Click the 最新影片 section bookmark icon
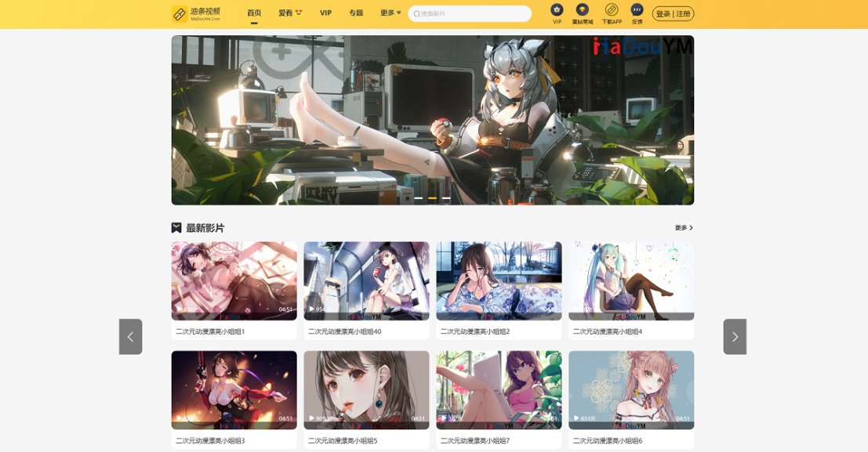 coord(176,228)
